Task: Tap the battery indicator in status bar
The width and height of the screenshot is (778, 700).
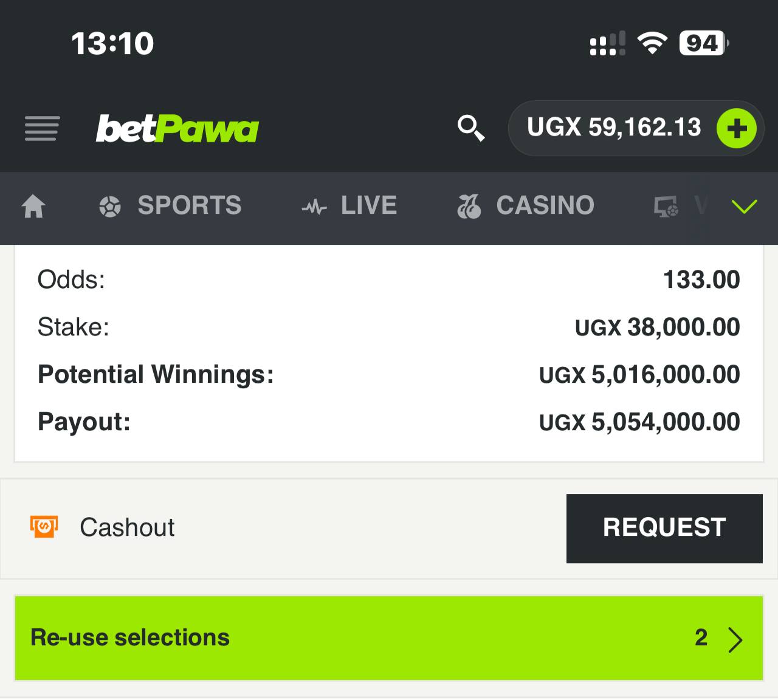Action: point(704,43)
